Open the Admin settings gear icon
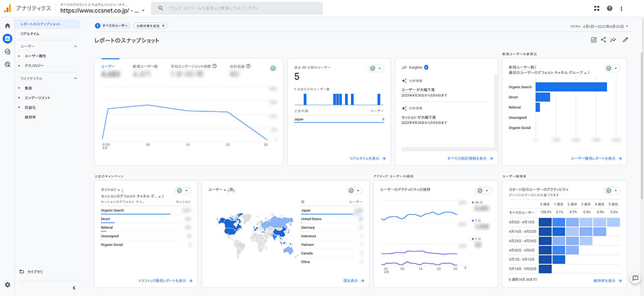 (x=7, y=285)
